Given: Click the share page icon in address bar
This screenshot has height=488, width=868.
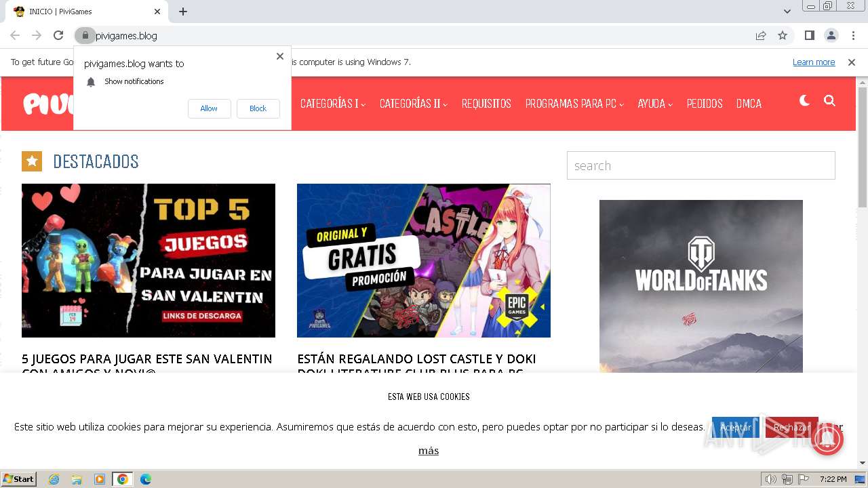Looking at the screenshot, I should click(x=761, y=35).
